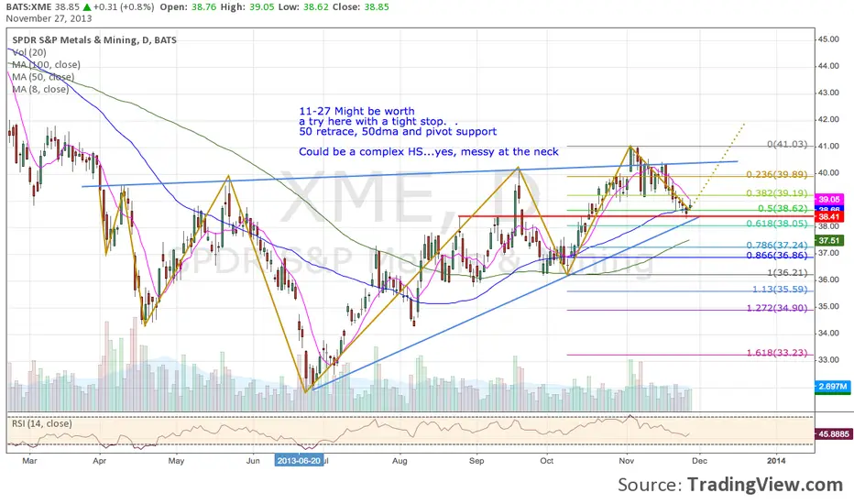Image resolution: width=854 pixels, height=504 pixels.
Task: Click the magenta 39.05 price tag
Action: pyautogui.click(x=829, y=200)
